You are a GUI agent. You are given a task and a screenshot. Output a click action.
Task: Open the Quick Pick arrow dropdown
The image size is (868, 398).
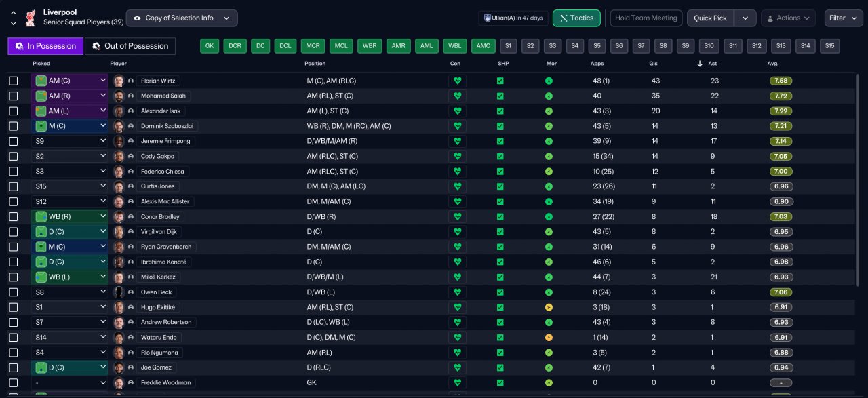[x=745, y=18]
